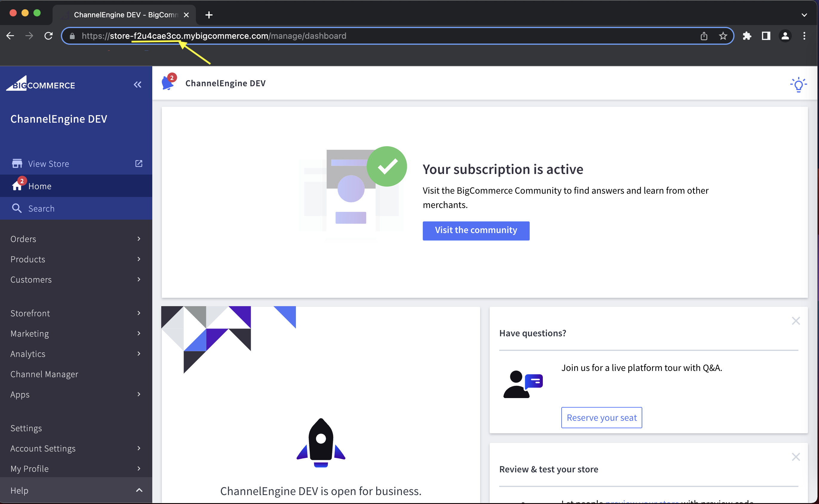Click the notification bell icon
Image resolution: width=819 pixels, height=504 pixels.
[x=168, y=83]
